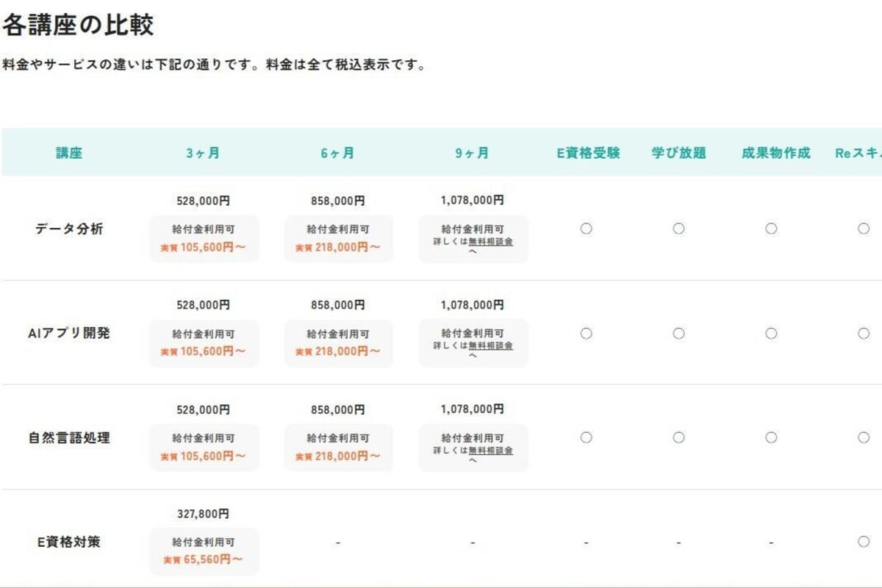Click the 成果物作成 circle in AIアプリ開発 row
Screen dimensions: 882x588
[771, 333]
